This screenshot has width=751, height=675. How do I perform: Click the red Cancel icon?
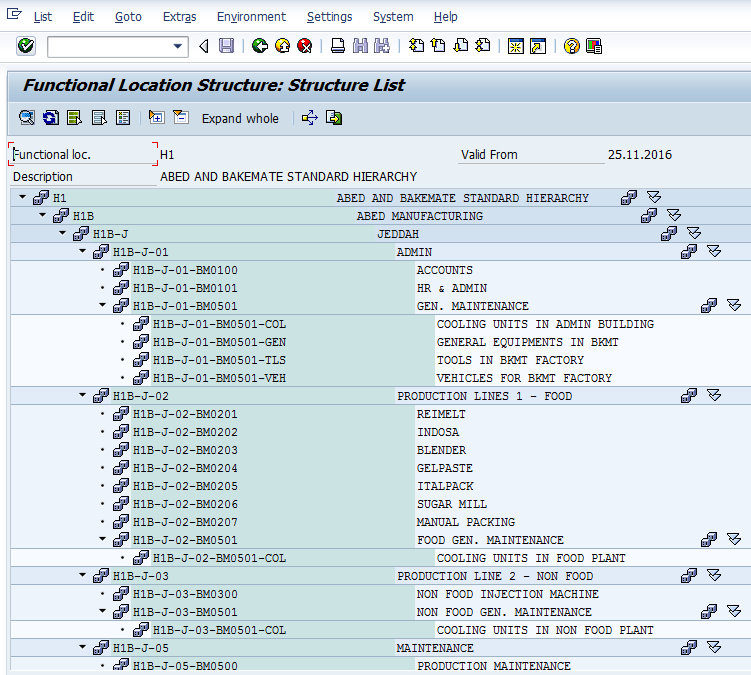click(x=305, y=46)
